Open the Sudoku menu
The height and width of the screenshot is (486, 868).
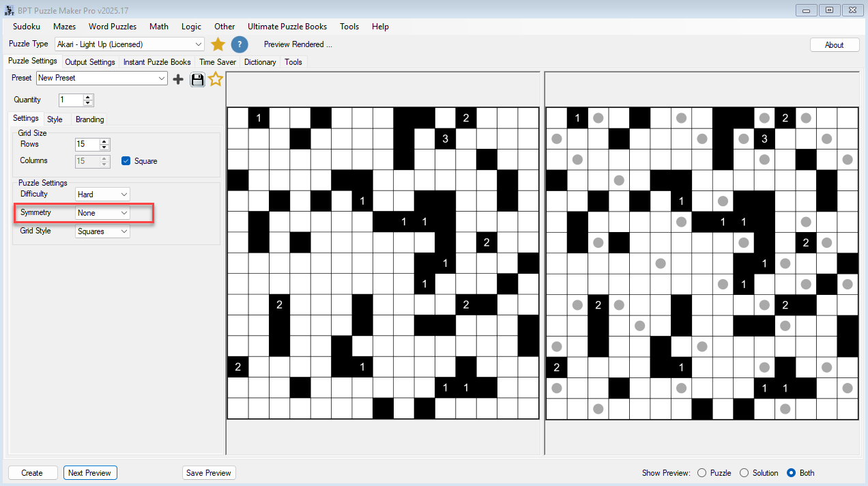[27, 27]
